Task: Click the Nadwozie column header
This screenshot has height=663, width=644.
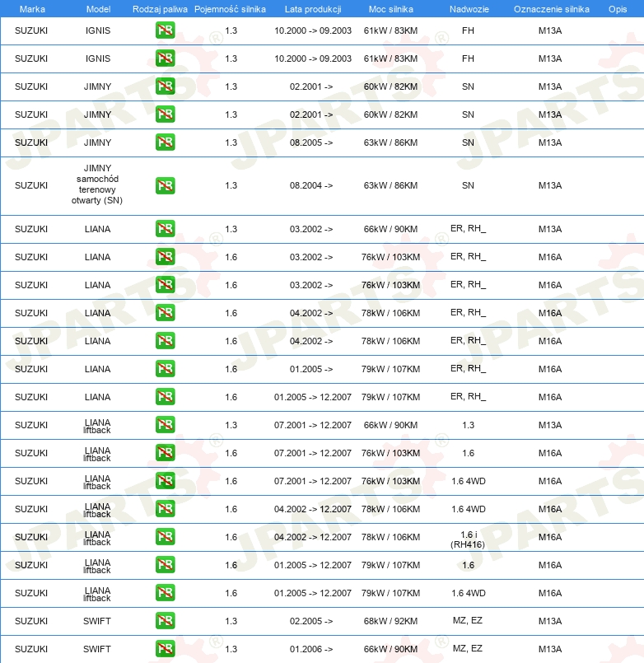Action: coord(469,9)
